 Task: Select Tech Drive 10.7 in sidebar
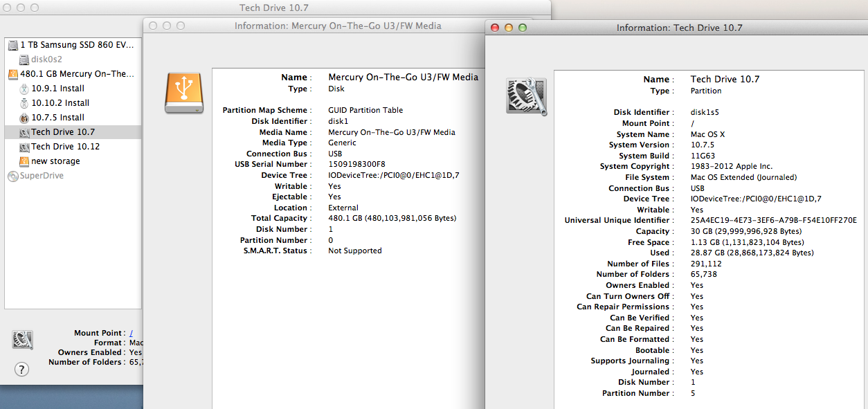tap(73, 132)
